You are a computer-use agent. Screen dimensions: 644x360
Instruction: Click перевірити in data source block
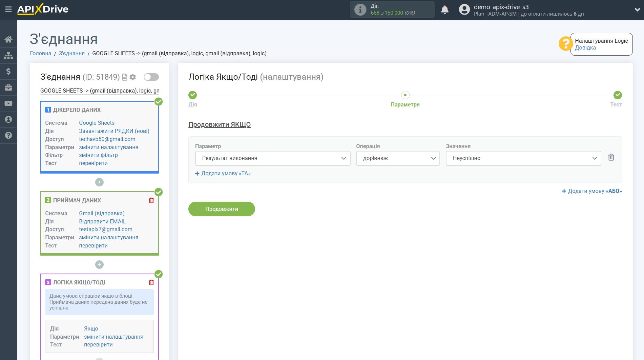[93, 163]
